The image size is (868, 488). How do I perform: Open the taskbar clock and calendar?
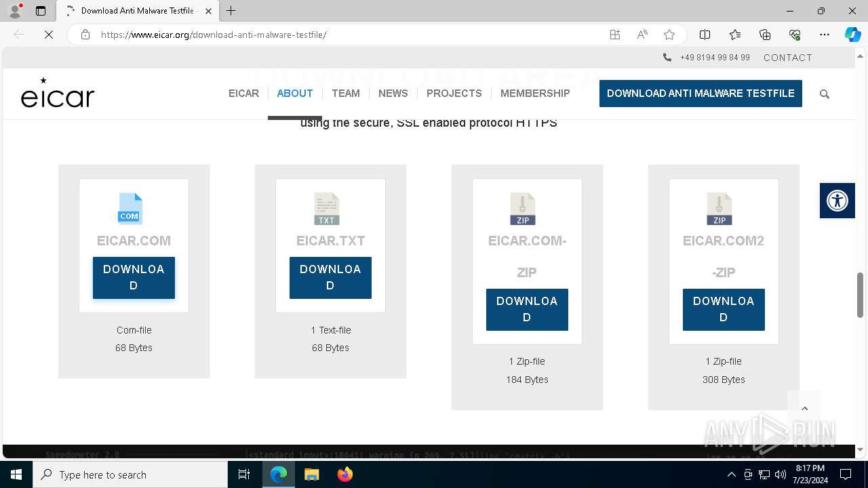(810, 474)
